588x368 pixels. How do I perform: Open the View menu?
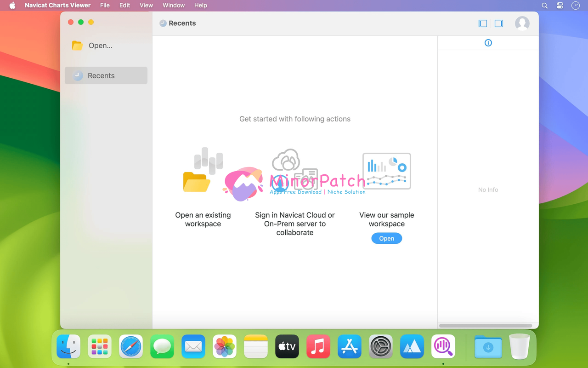(146, 6)
